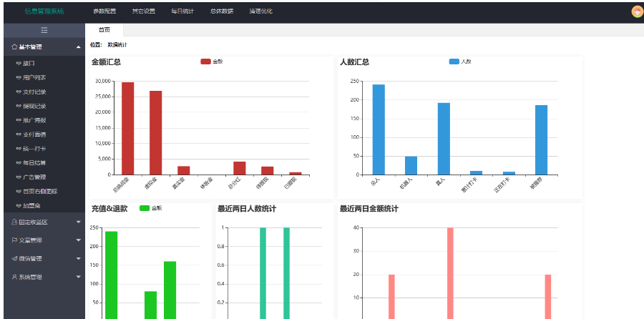Click the sidebar collapse hamburger icon
This screenshot has height=319, width=644.
pyautogui.click(x=44, y=30)
